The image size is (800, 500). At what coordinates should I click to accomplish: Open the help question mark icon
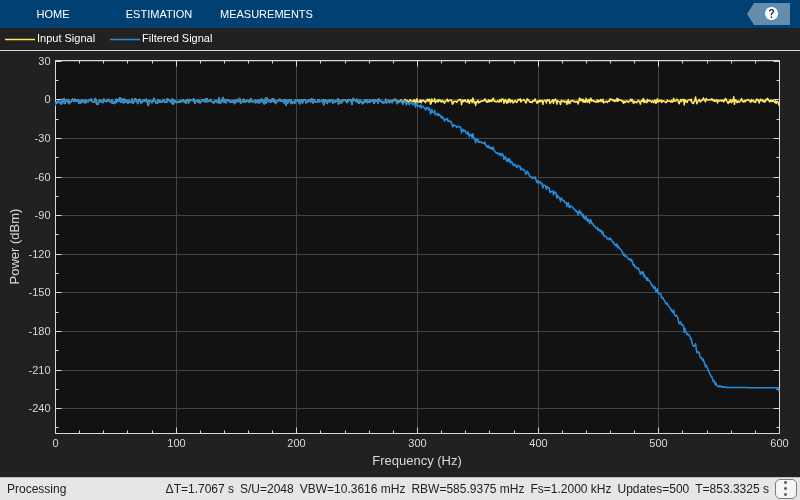tap(771, 14)
